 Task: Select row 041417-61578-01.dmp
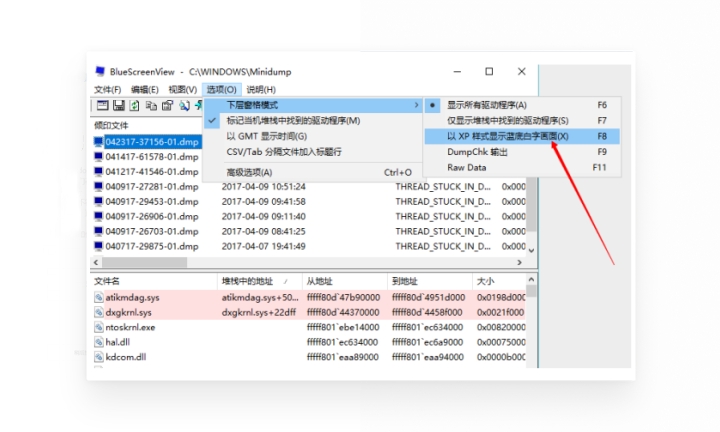tap(152, 157)
